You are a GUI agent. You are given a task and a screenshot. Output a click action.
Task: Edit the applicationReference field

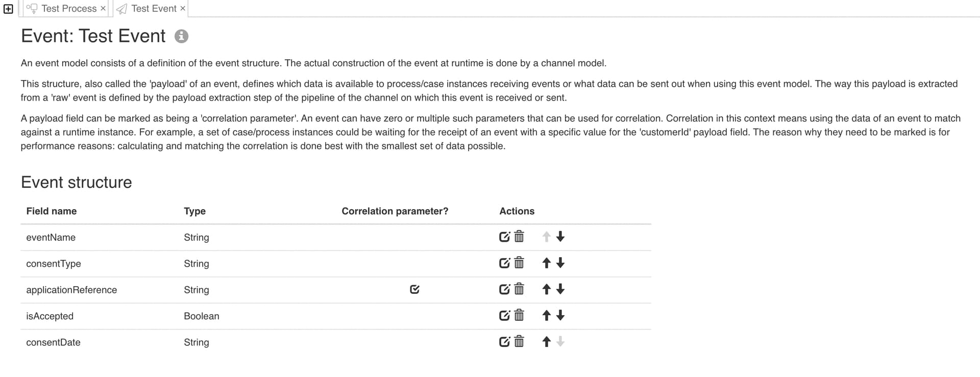tap(504, 289)
